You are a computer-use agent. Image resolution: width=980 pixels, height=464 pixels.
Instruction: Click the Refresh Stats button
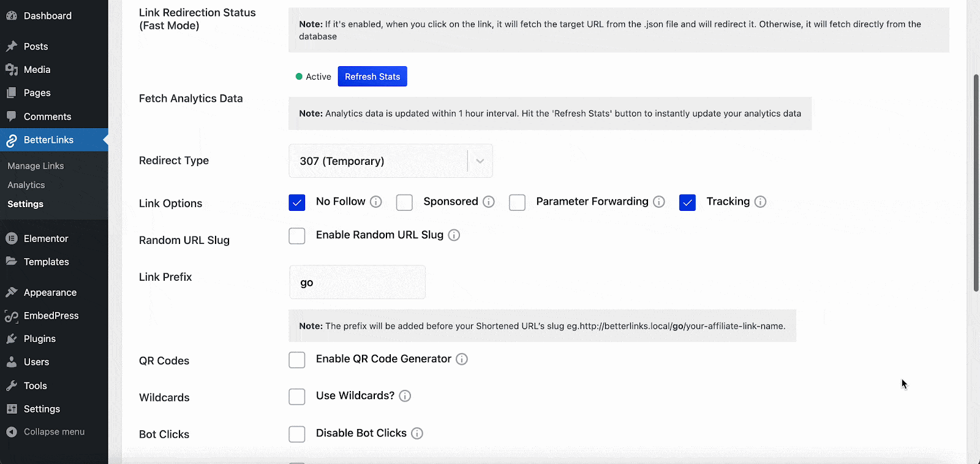pos(372,77)
